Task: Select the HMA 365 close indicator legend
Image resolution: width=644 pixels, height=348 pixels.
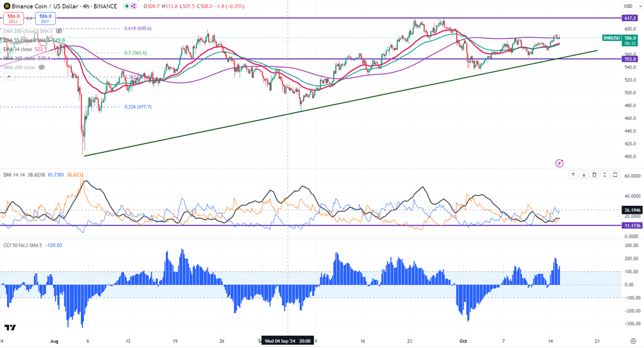Action: [27, 58]
